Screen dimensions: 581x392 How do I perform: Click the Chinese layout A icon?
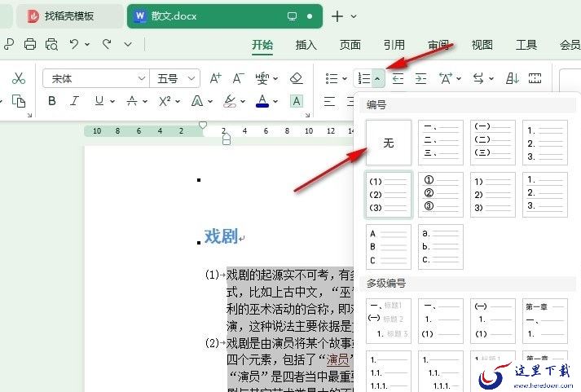[446, 78]
